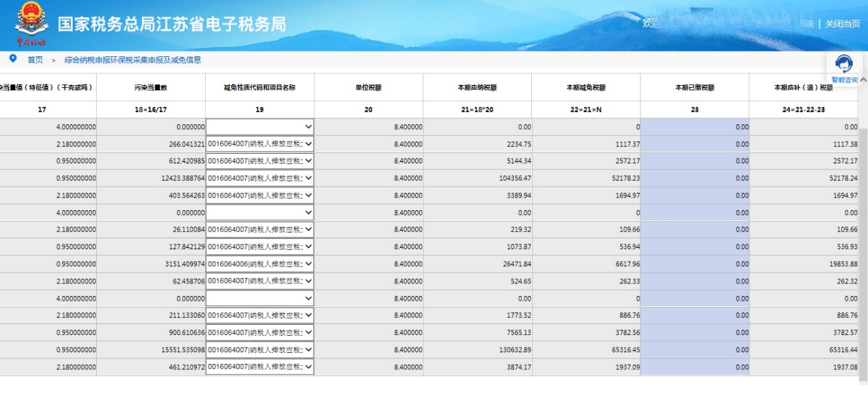This screenshot has height=401, width=868.
Task: Expand the 减免性质 dropdown in the 2234.75 row
Action: 260,144
